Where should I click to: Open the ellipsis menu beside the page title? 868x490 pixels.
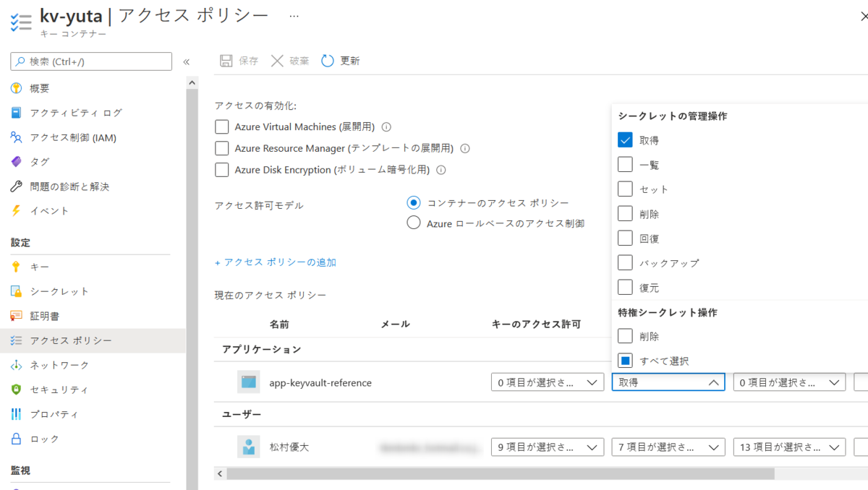click(x=294, y=16)
